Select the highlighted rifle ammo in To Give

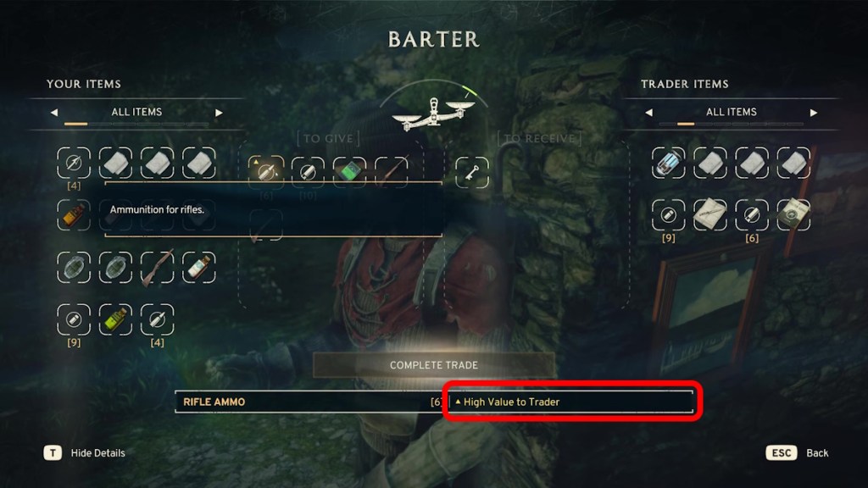pos(265,172)
